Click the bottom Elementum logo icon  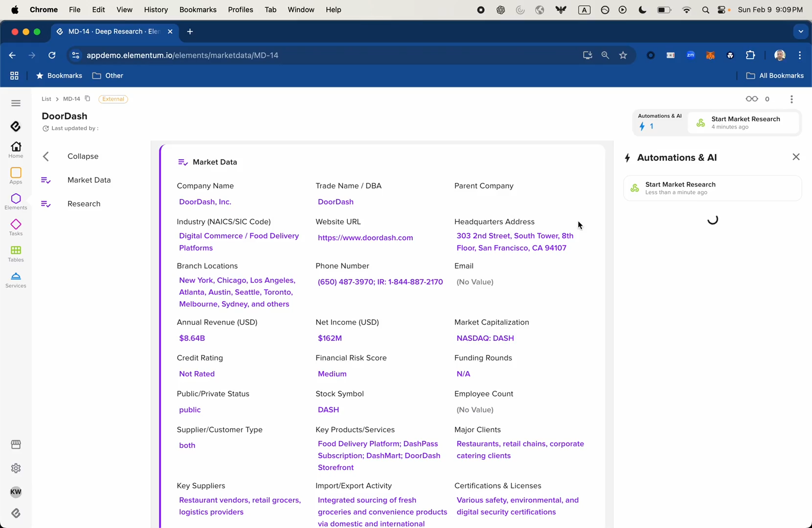(x=16, y=513)
